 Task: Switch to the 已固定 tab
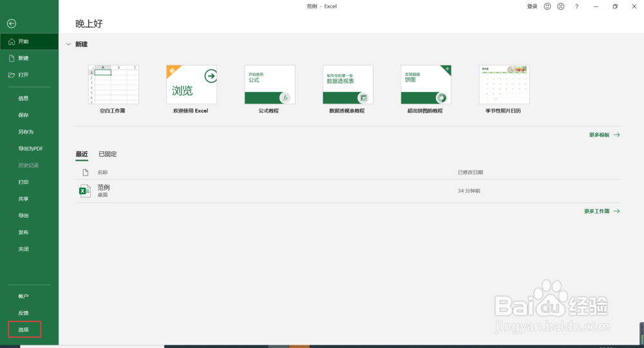pyautogui.click(x=108, y=154)
